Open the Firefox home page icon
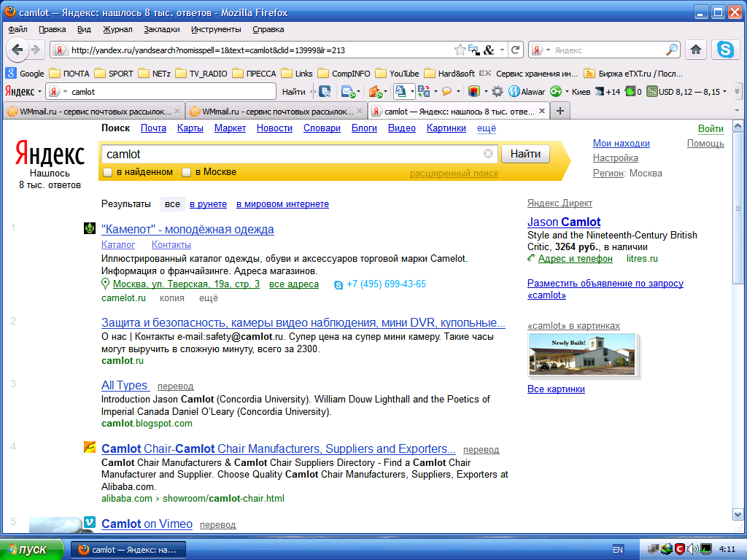 tap(695, 50)
